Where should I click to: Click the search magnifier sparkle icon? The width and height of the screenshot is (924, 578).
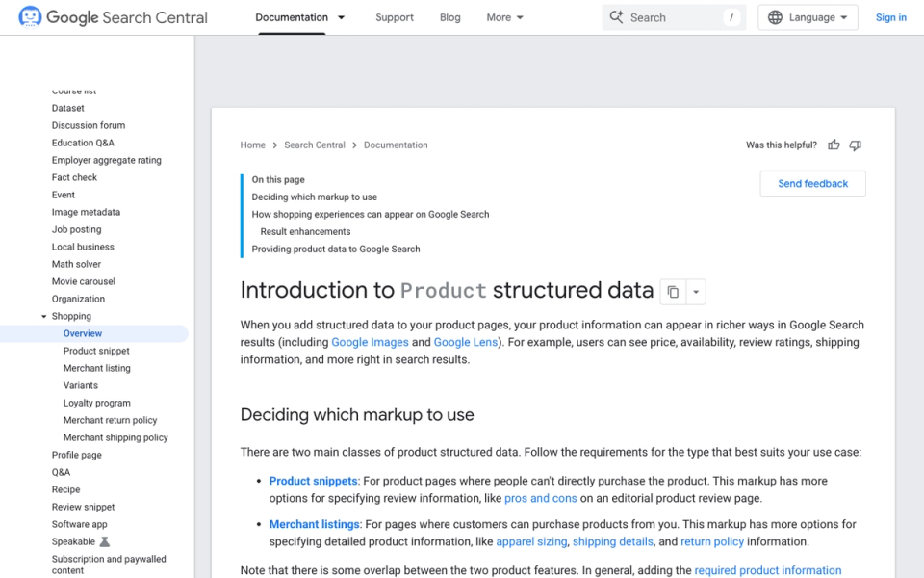[616, 17]
